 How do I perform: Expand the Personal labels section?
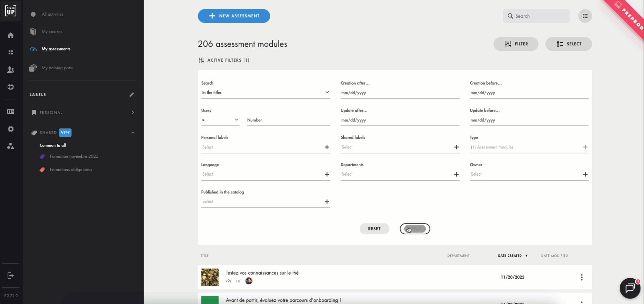133,112
